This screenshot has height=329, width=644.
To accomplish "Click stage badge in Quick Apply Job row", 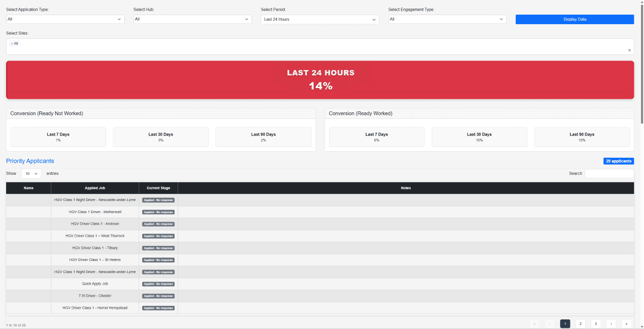I will click(158, 284).
